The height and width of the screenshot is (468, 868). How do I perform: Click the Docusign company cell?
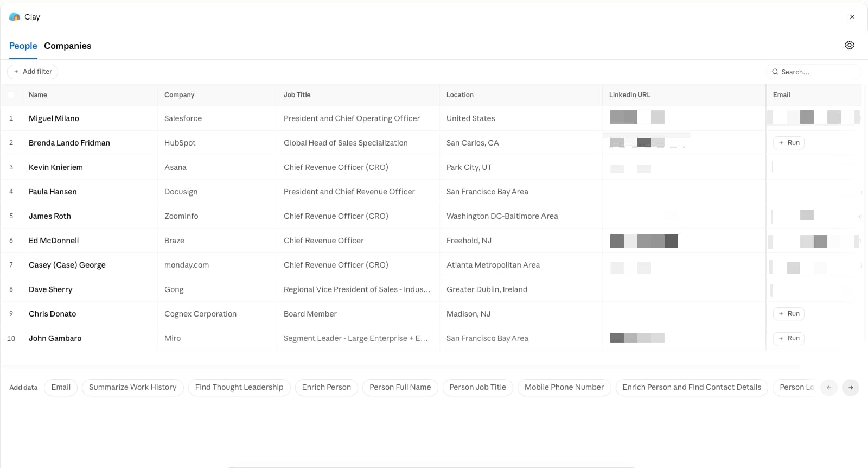pyautogui.click(x=217, y=192)
